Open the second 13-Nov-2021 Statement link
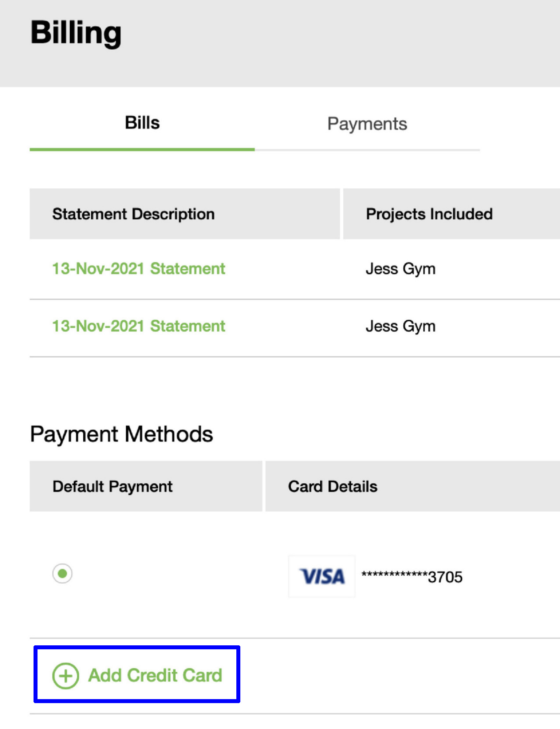The height and width of the screenshot is (729, 560). [139, 326]
